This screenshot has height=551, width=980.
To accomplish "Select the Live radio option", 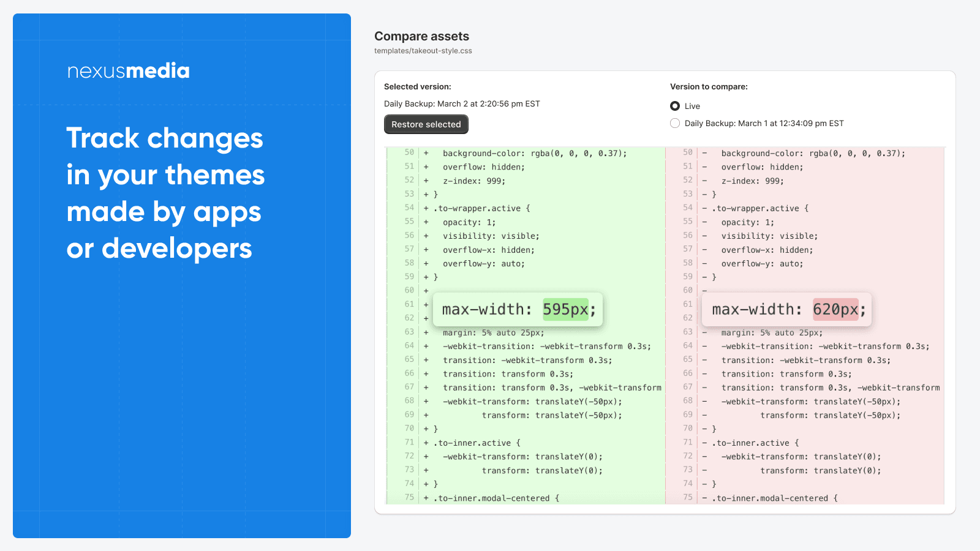I will pos(675,106).
